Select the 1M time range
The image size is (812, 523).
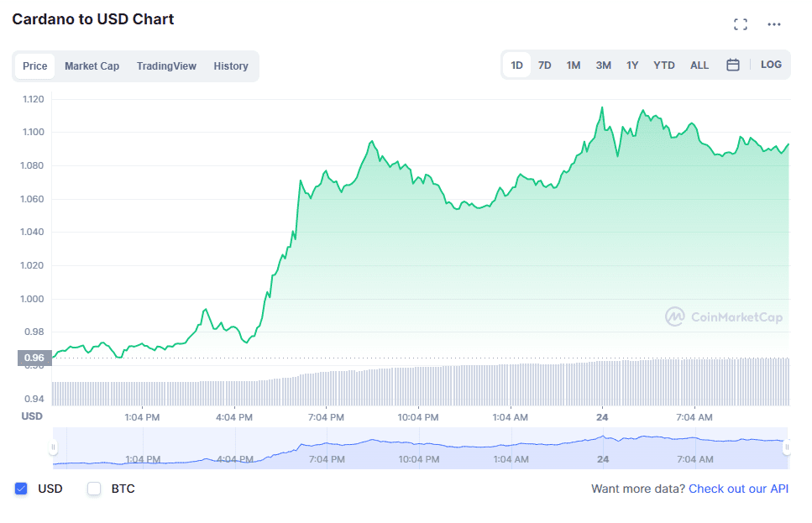point(574,64)
